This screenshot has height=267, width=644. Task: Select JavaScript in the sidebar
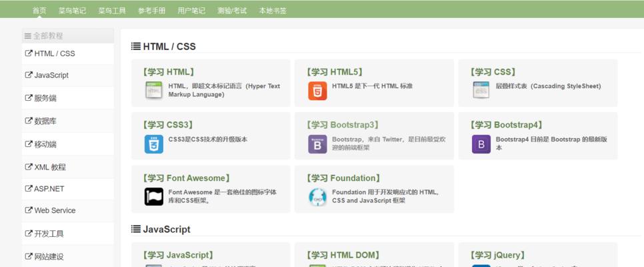click(x=68, y=75)
